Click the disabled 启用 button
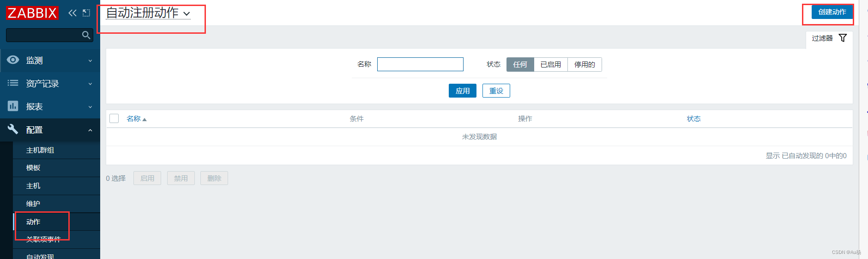Viewport: 868px width, 259px height. pos(147,178)
